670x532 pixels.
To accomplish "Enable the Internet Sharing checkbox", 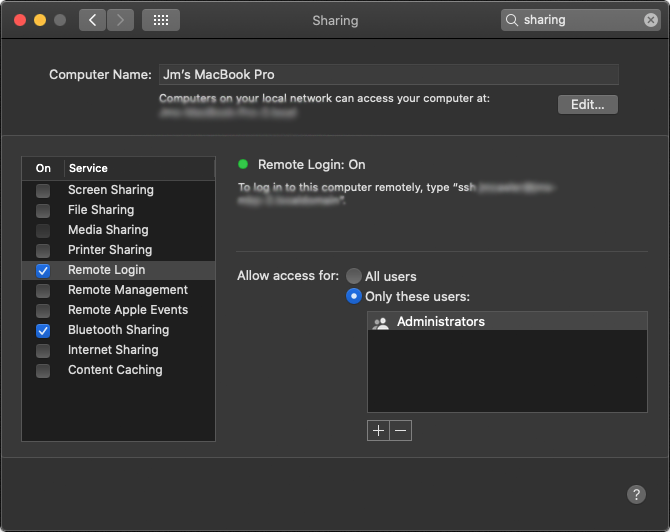I will point(43,351).
